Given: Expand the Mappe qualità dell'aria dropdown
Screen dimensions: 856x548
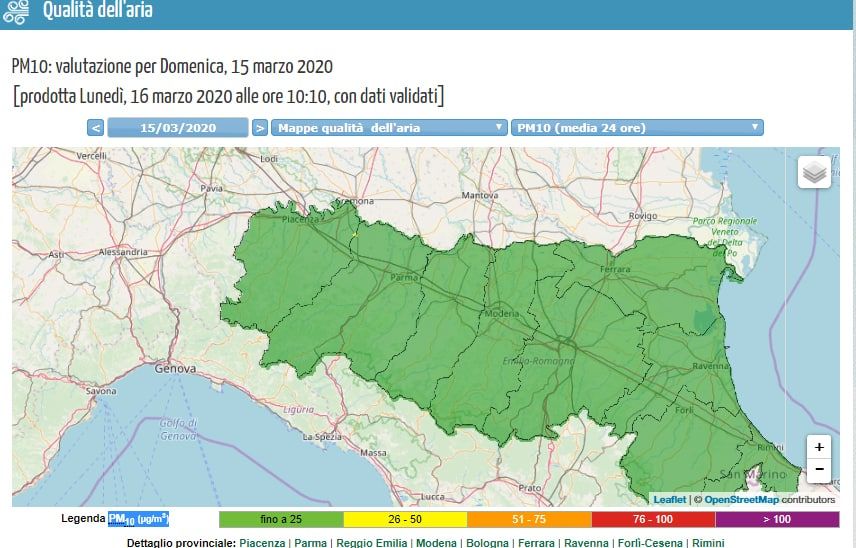Looking at the screenshot, I should tap(389, 128).
